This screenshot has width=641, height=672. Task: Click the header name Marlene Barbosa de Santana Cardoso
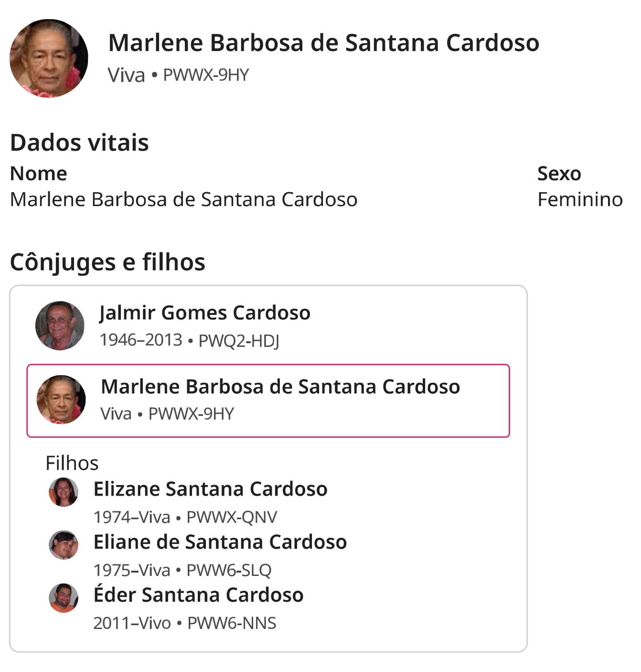coord(324,43)
